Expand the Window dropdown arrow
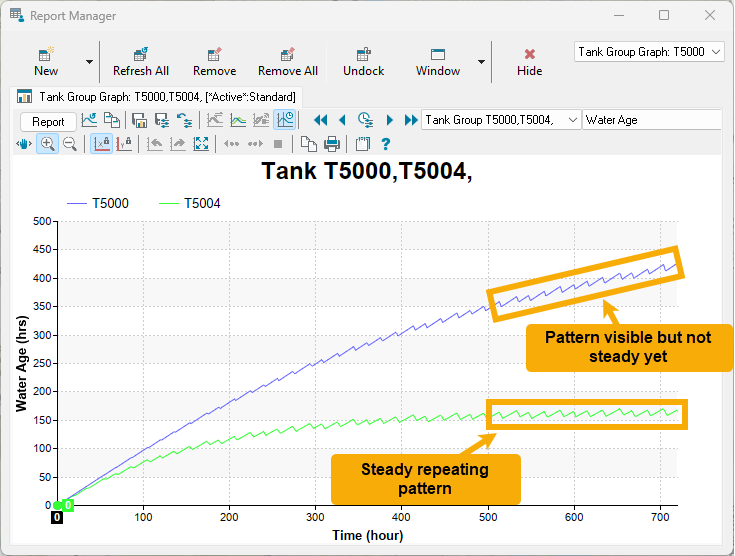735x556 pixels. (x=481, y=62)
